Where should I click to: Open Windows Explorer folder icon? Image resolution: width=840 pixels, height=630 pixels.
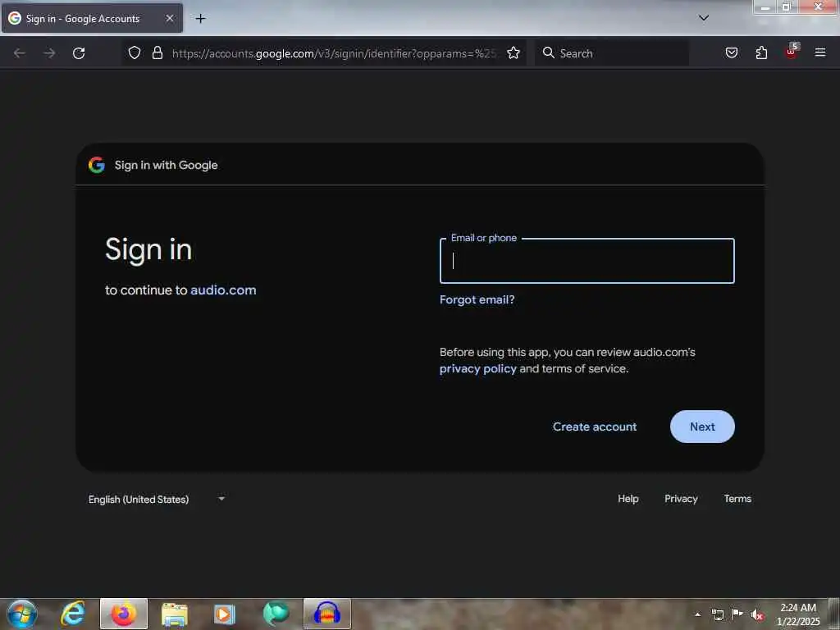175,614
